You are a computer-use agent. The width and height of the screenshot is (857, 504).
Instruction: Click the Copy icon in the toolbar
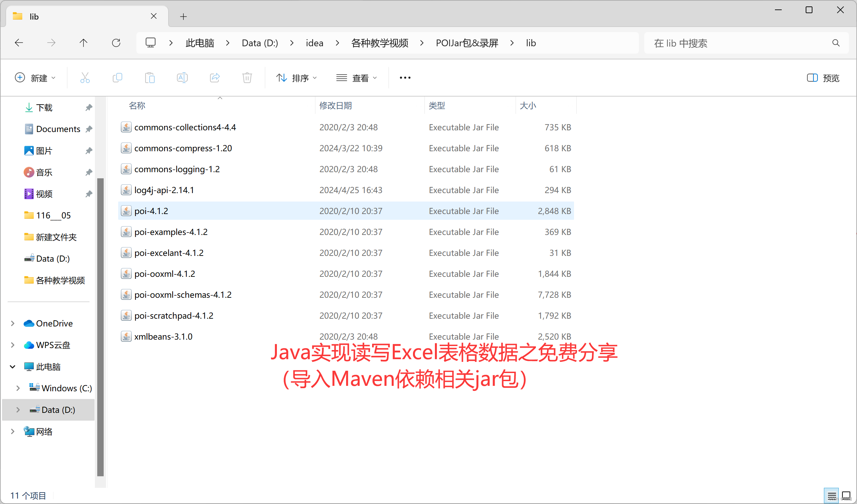117,78
